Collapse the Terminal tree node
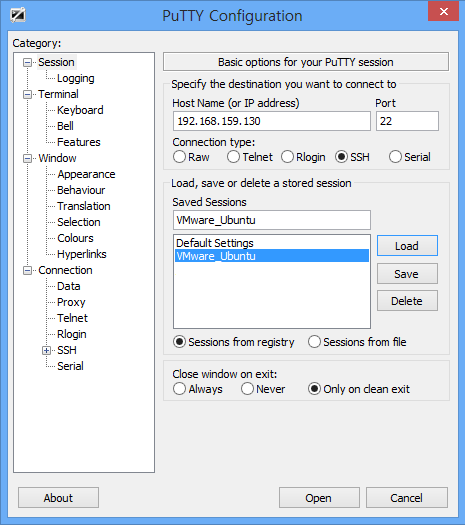The height and width of the screenshot is (525, 465). (27, 94)
